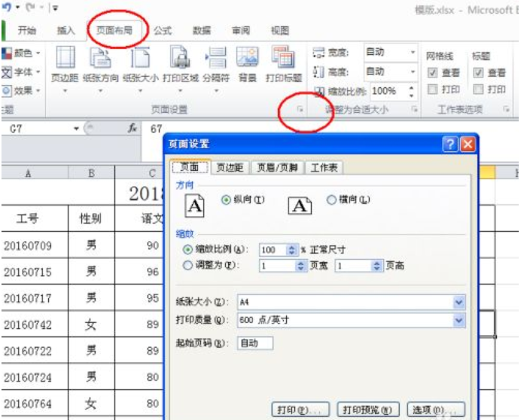Switch to the 审阅 ribbon tab
The width and height of the screenshot is (527, 420).
(241, 31)
